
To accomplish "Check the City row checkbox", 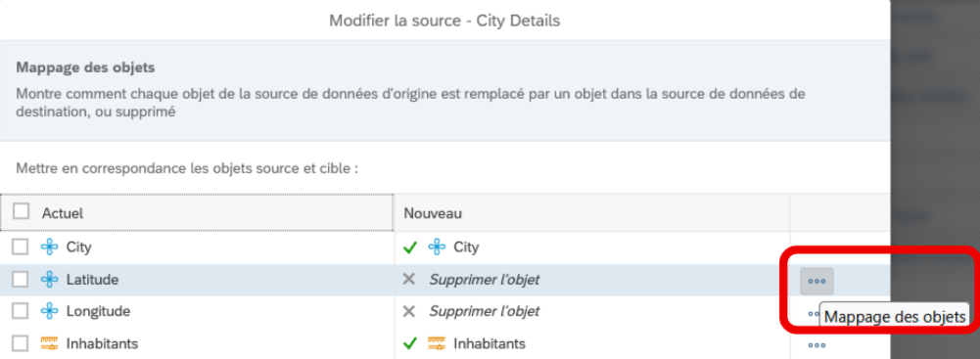I will [20, 247].
